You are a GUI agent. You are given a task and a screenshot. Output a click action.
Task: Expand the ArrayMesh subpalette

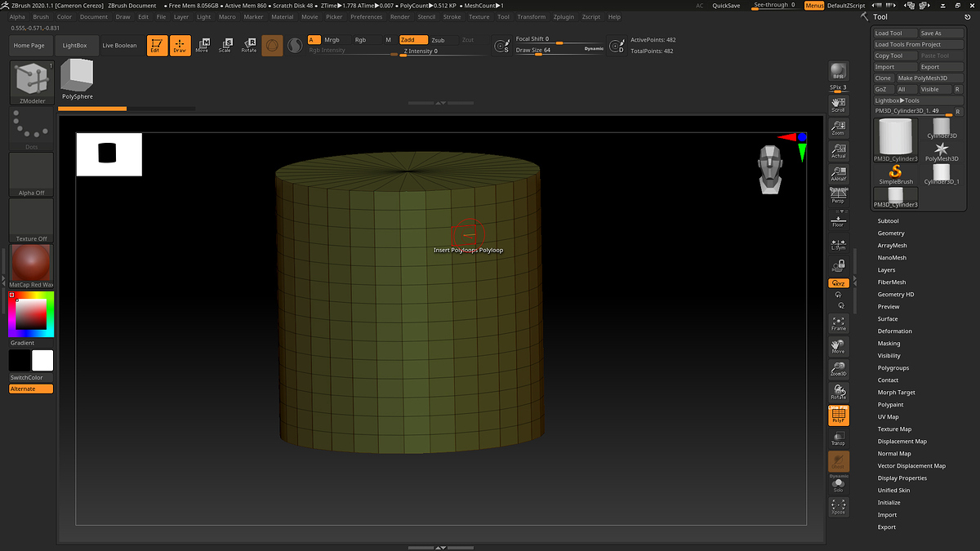point(892,246)
